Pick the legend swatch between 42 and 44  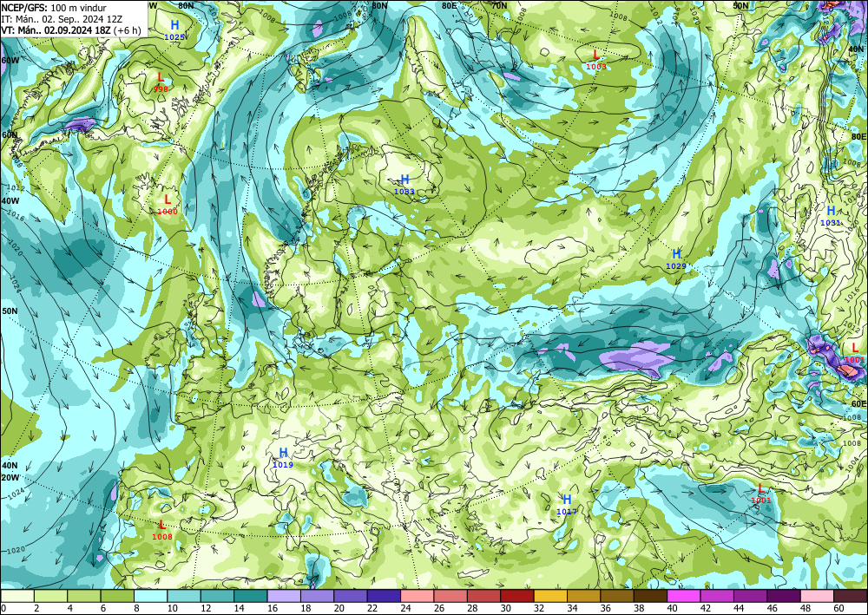718,596
